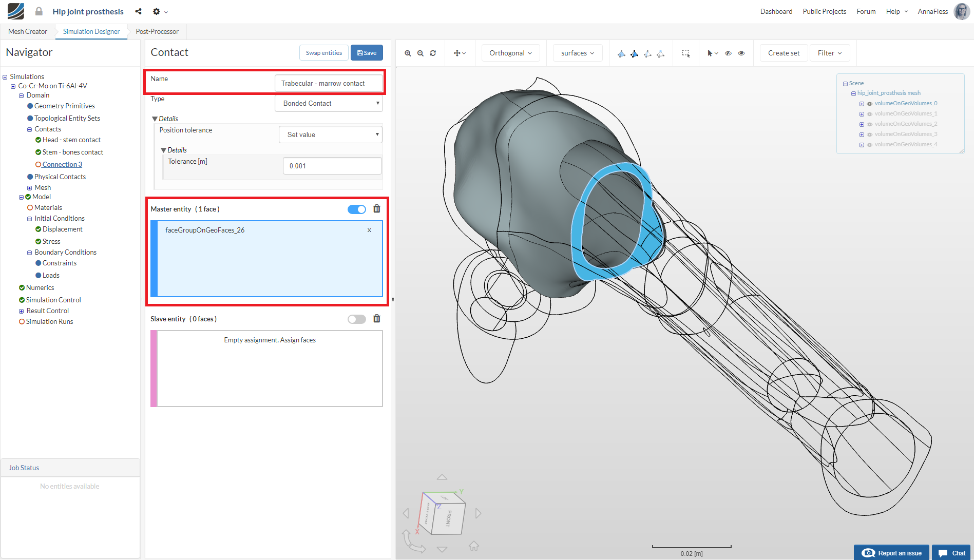
Task: Switch to the Post-Processor tab
Action: coord(157,32)
